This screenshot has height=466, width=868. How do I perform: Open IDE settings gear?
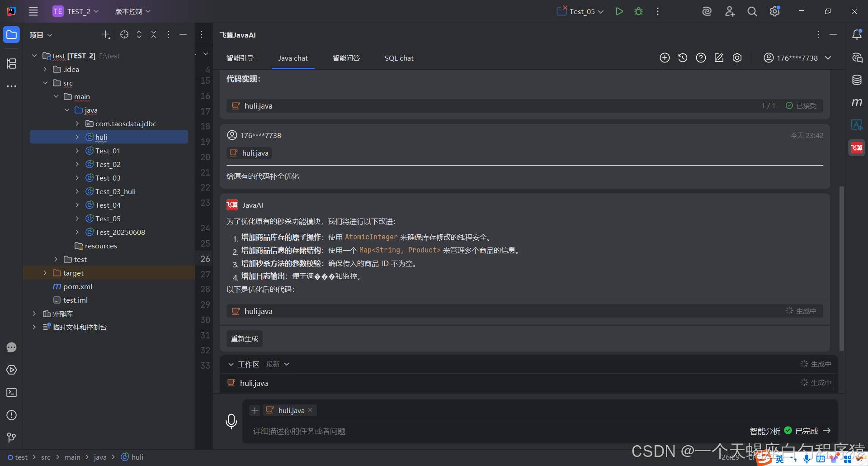(775, 11)
